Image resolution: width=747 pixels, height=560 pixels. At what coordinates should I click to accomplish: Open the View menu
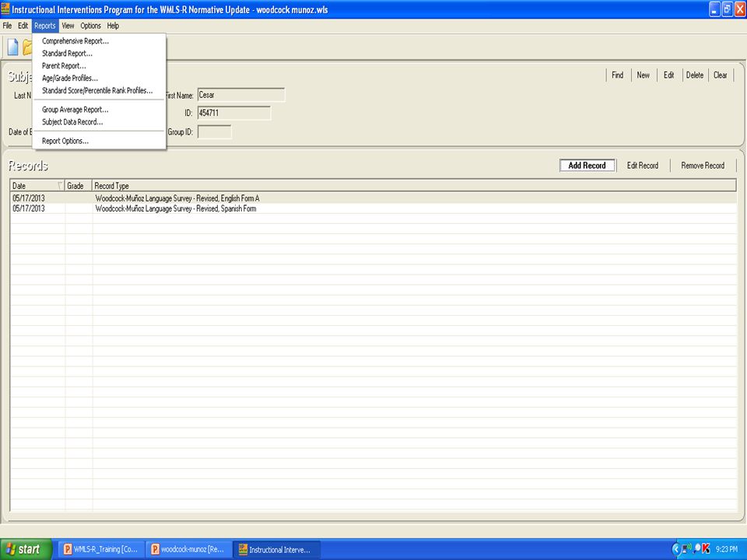point(68,26)
